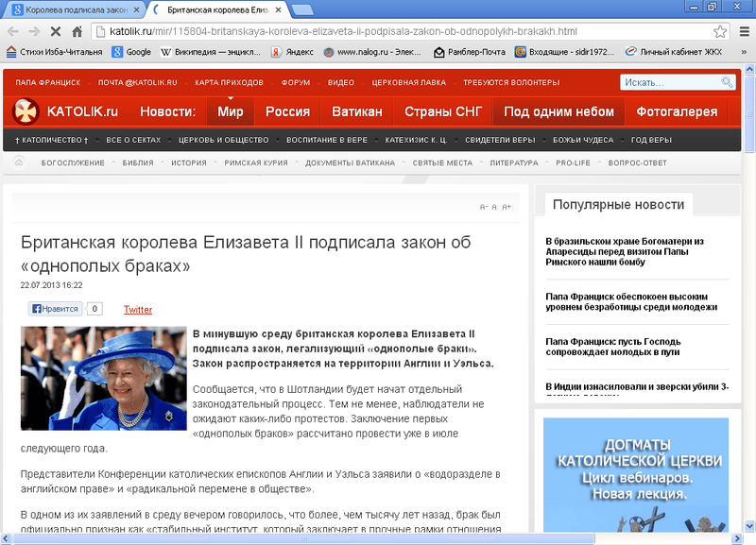Open the Chrome menu icon
The height and width of the screenshot is (545, 756).
pos(745,32)
